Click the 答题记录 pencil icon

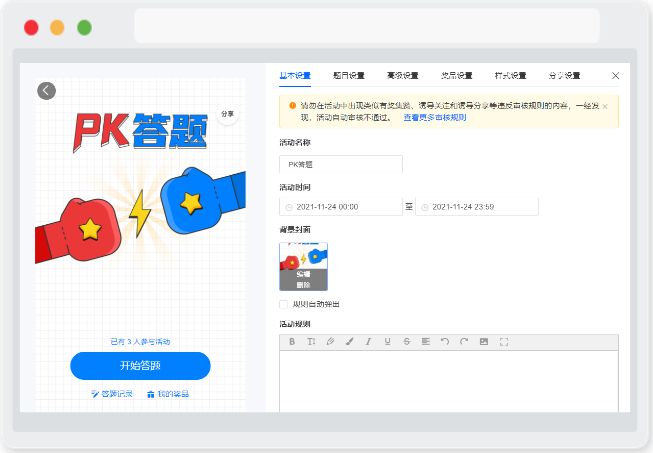coord(95,394)
